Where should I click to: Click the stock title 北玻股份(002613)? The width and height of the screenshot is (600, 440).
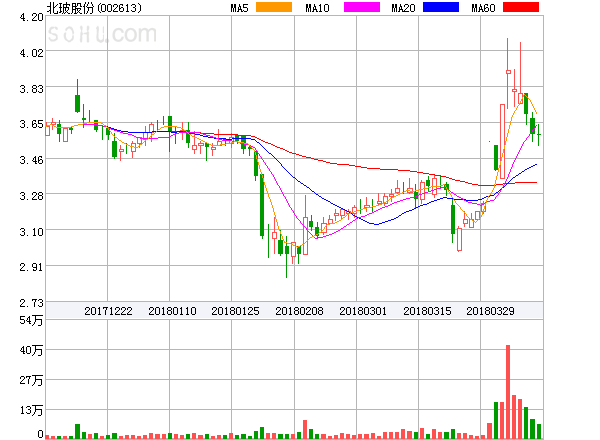[94, 8]
